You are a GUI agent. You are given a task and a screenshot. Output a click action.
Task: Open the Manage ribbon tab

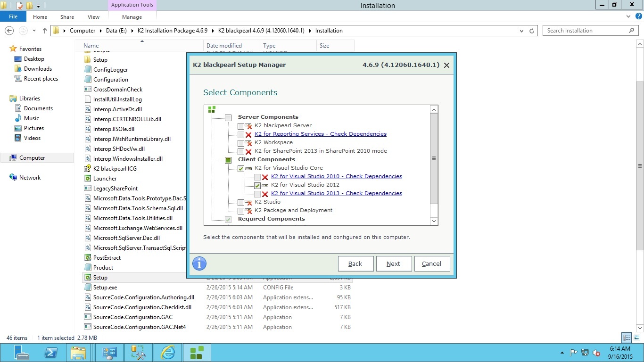pos(132,17)
